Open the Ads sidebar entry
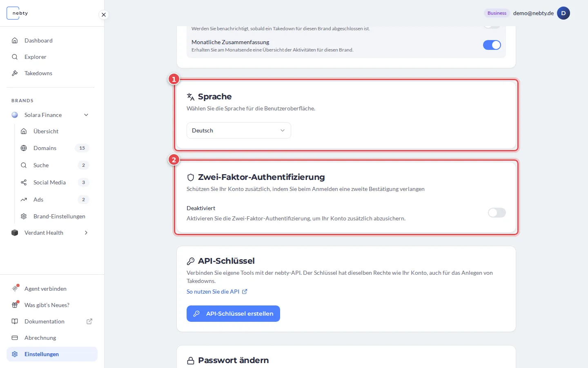 (x=55, y=200)
